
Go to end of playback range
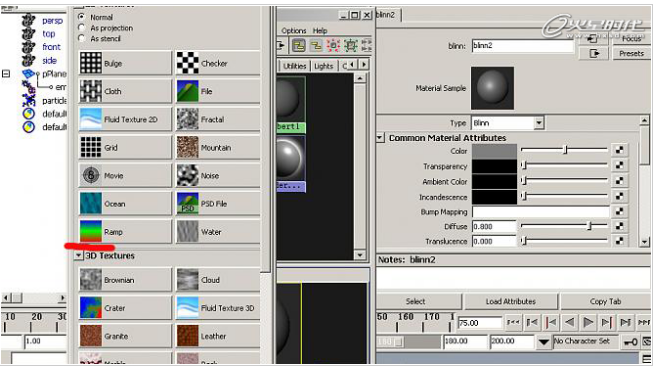click(644, 322)
